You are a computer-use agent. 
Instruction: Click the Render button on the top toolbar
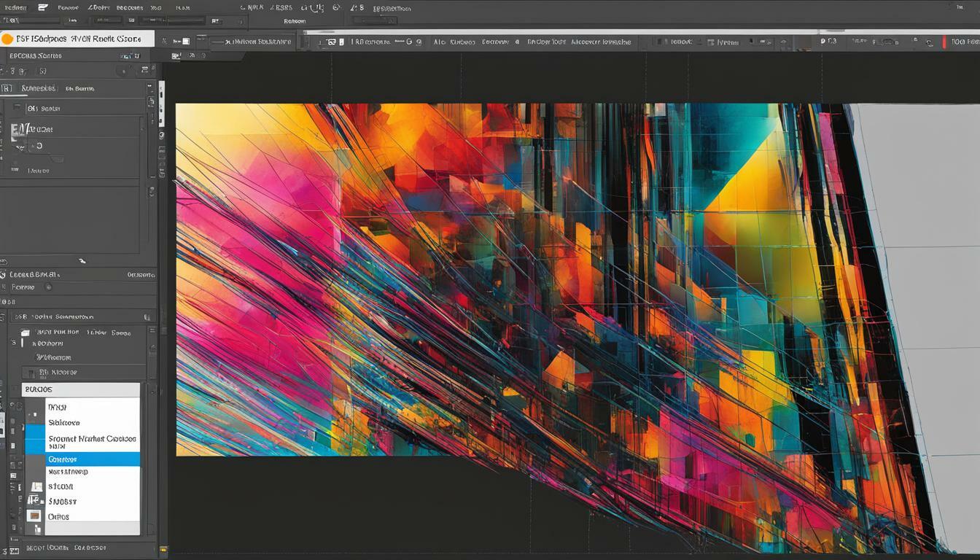coord(294,20)
